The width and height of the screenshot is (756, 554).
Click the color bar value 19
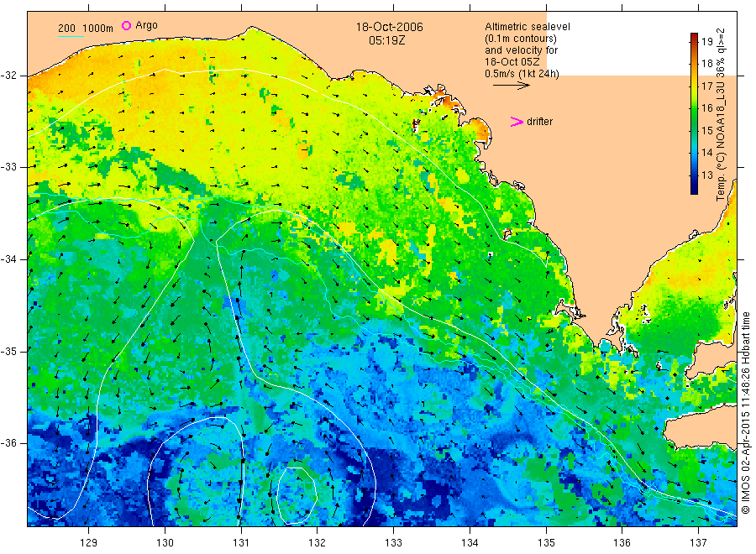coord(706,41)
